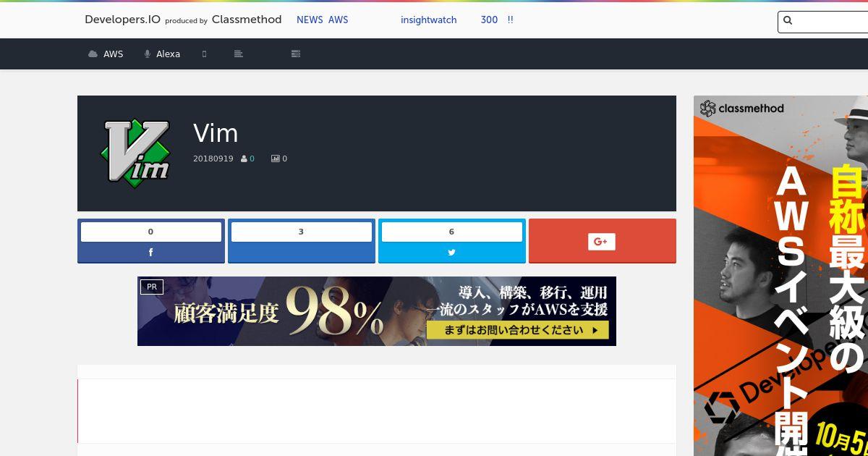
Task: Select the mobile phone icon nav item
Action: 204,54
